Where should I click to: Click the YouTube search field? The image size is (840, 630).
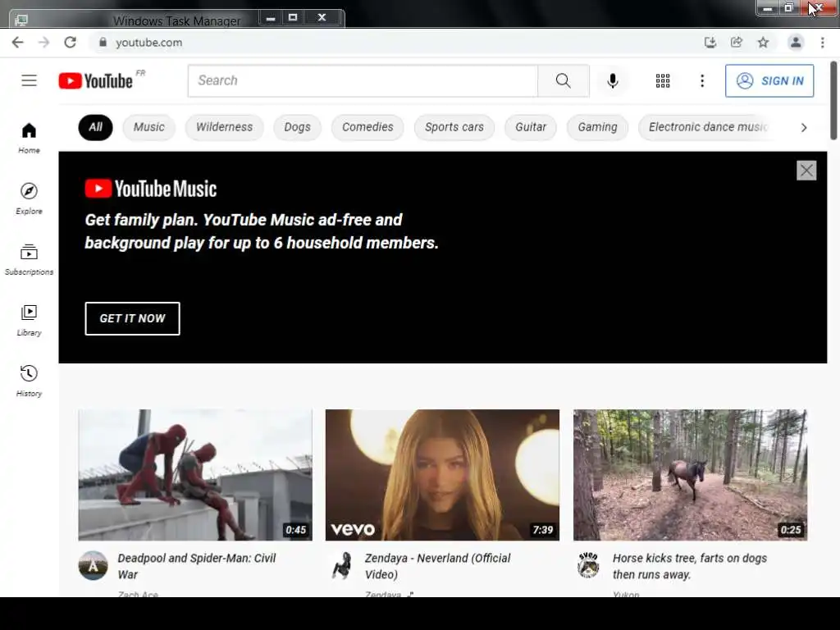[x=363, y=81]
